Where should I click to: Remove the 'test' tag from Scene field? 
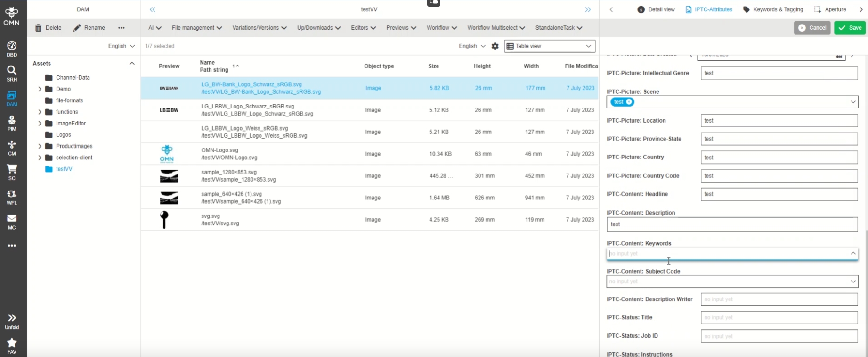(629, 102)
